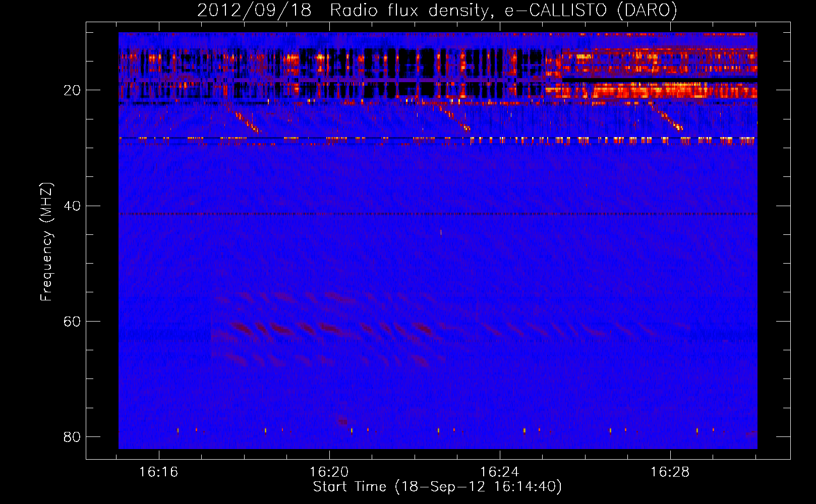
Task: Click the 16:16 time tick label
Action: coord(159,472)
